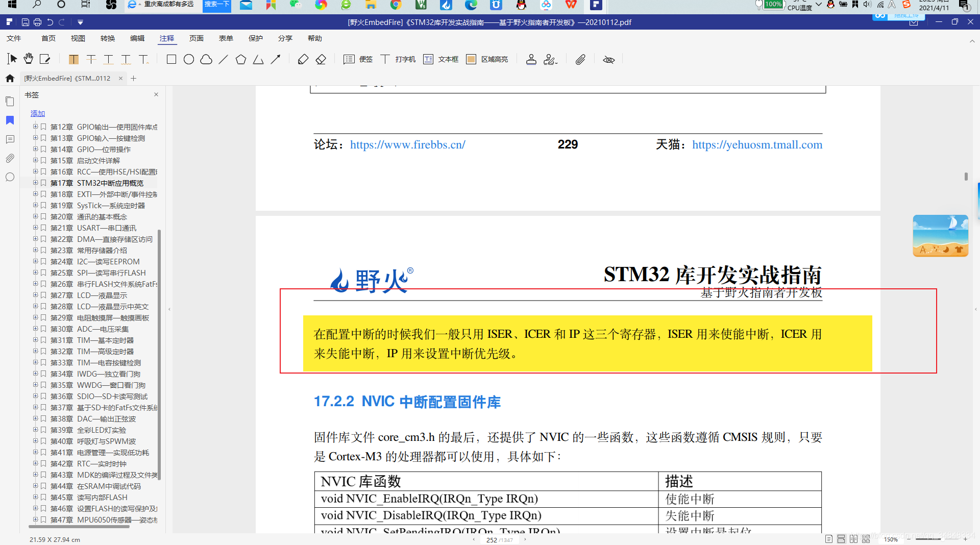980x545 pixels.
Task: Select the underline text tool
Action: [108, 59]
